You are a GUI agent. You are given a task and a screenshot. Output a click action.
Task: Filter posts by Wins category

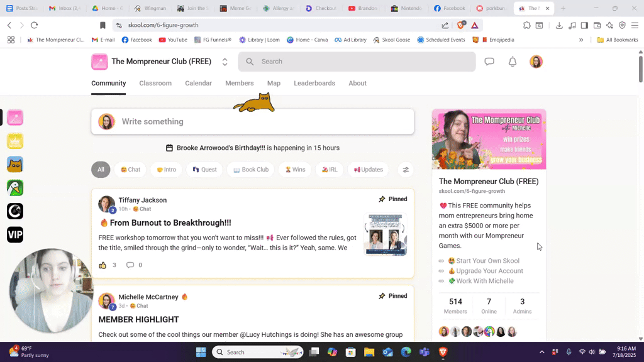(295, 170)
